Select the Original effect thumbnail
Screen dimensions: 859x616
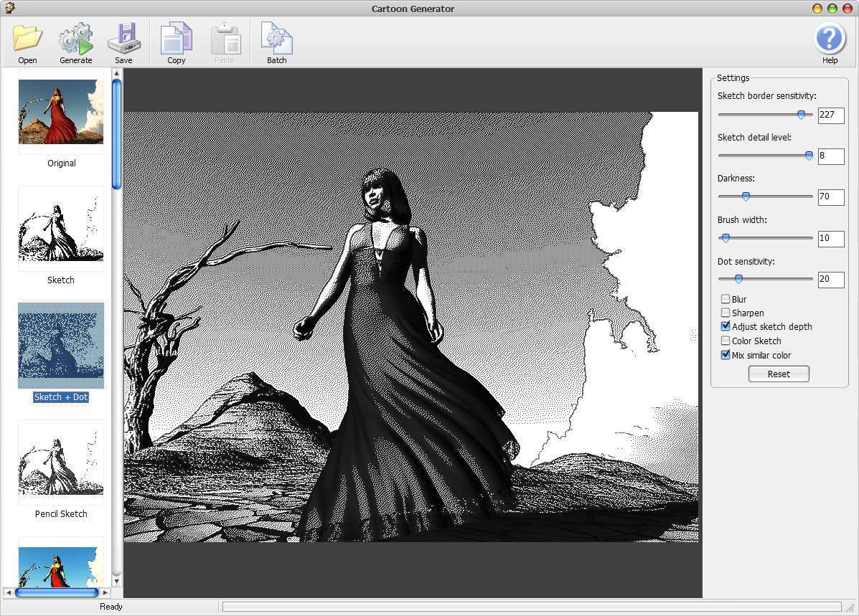coord(61,113)
